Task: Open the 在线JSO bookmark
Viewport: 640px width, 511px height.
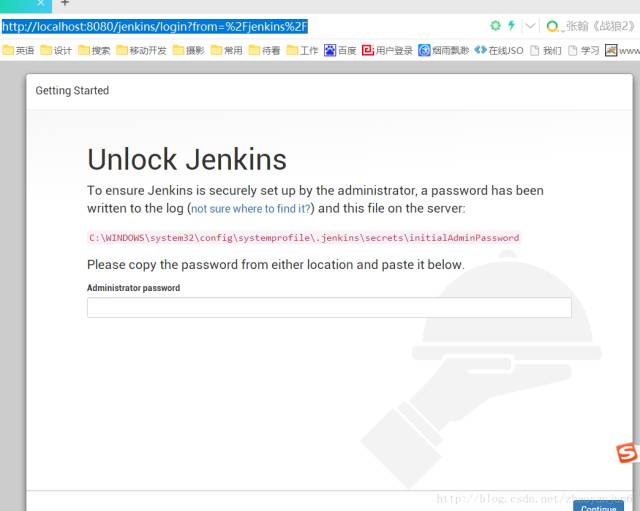Action: pyautogui.click(x=499, y=50)
